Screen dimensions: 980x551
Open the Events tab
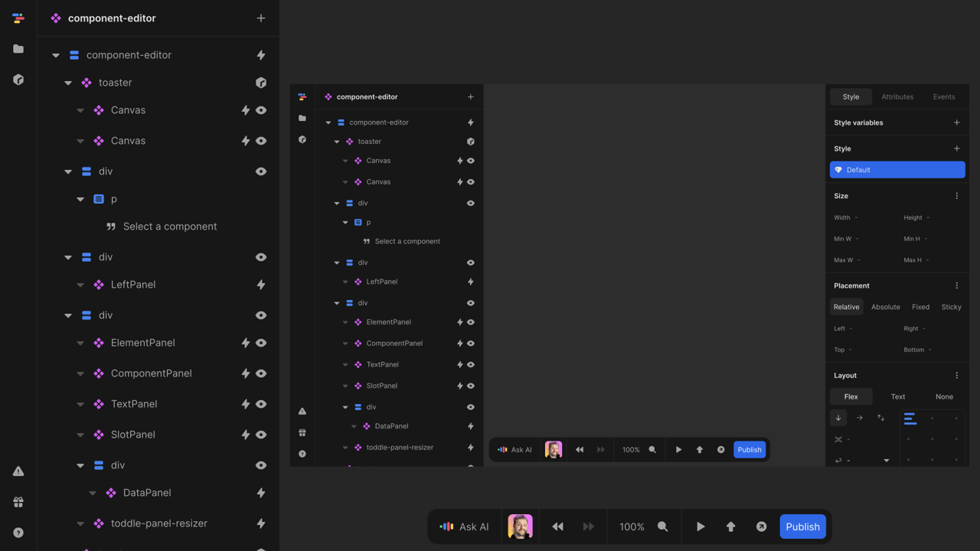coord(943,97)
